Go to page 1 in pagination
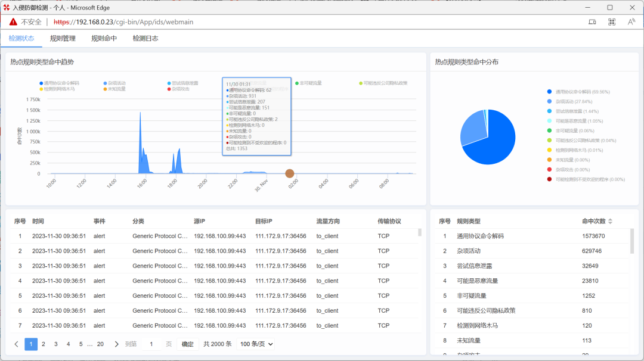644x361 pixels. (x=31, y=344)
